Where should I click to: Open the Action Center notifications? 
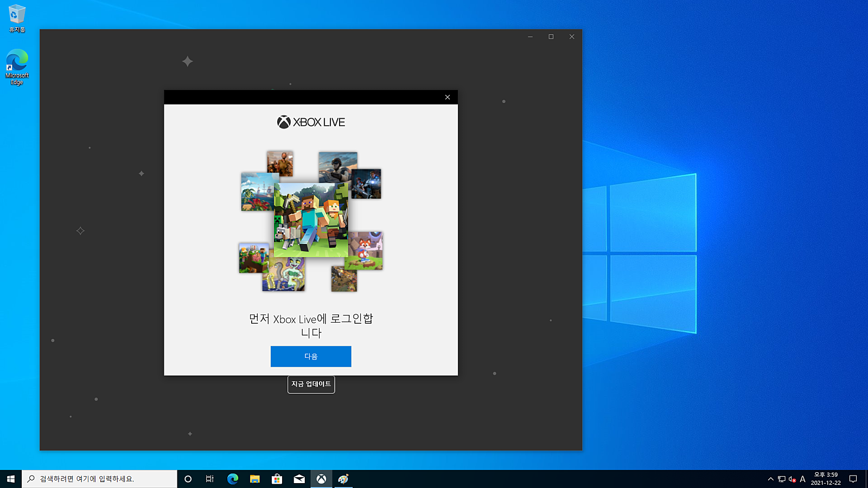point(853,479)
